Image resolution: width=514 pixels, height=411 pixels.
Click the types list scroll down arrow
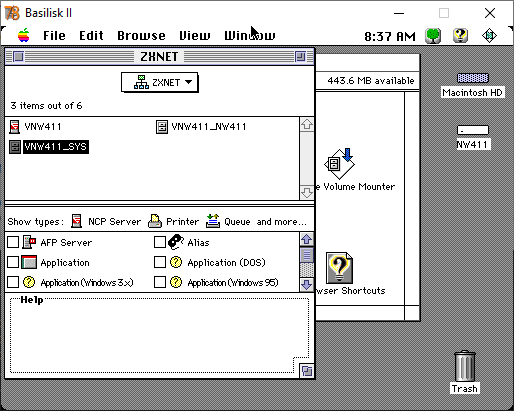(x=307, y=285)
